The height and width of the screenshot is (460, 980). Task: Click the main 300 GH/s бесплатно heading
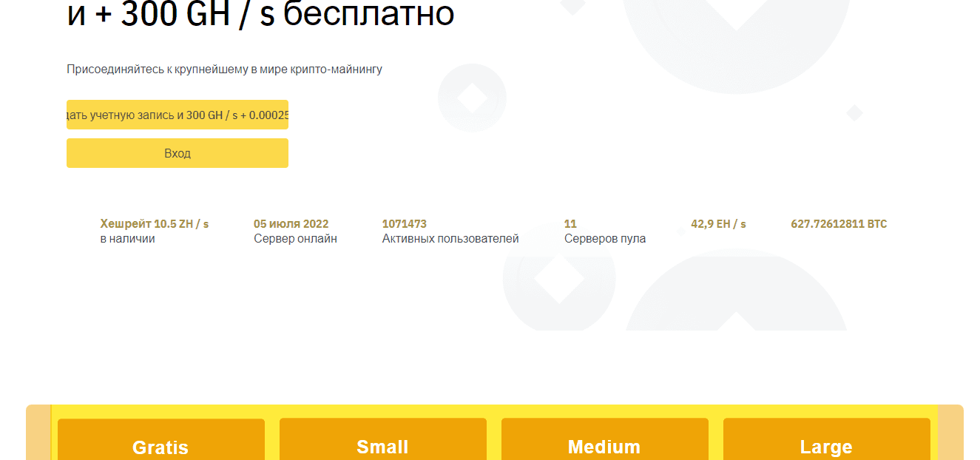pos(260,13)
